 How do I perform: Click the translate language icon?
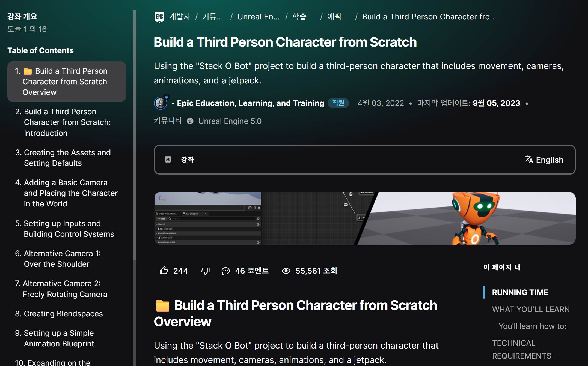[x=529, y=160]
